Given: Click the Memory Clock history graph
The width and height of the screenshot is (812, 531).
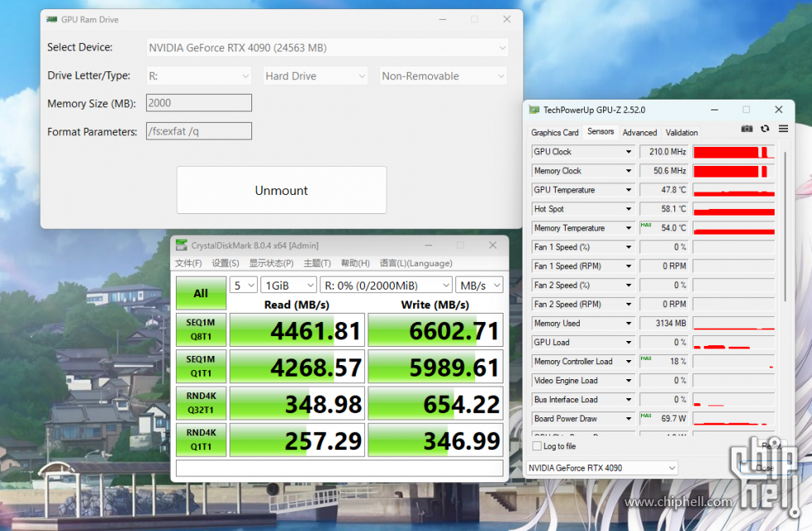Looking at the screenshot, I should pyautogui.click(x=734, y=171).
